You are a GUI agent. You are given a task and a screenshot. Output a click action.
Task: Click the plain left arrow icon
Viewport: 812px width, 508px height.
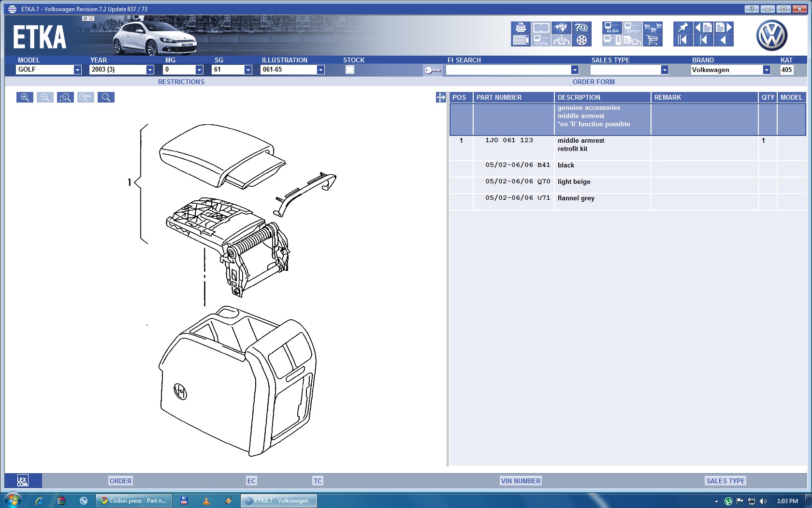click(724, 40)
